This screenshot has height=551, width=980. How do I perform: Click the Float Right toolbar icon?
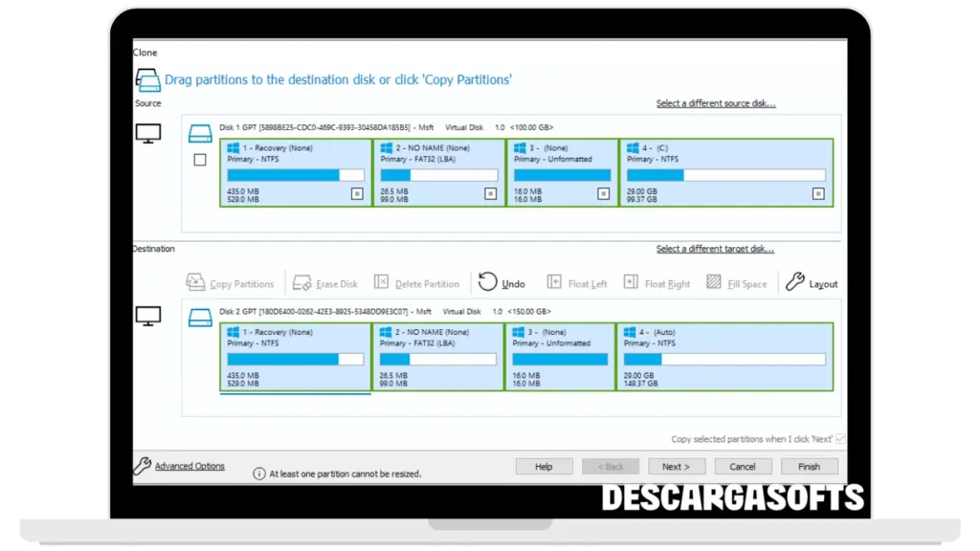coord(631,282)
